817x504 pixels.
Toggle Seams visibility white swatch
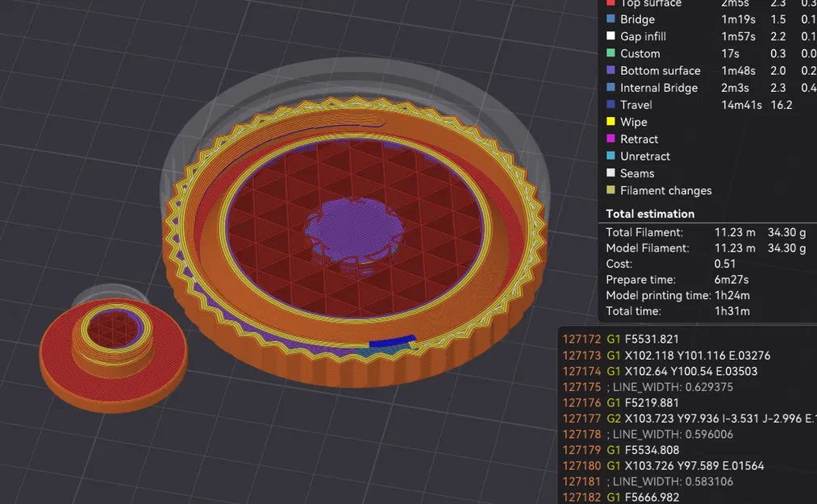611,173
